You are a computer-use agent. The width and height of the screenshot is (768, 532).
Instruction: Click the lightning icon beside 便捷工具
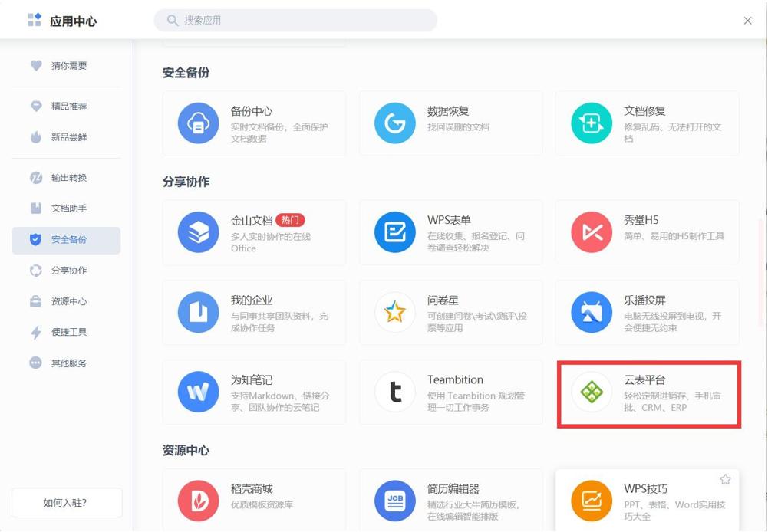[36, 333]
